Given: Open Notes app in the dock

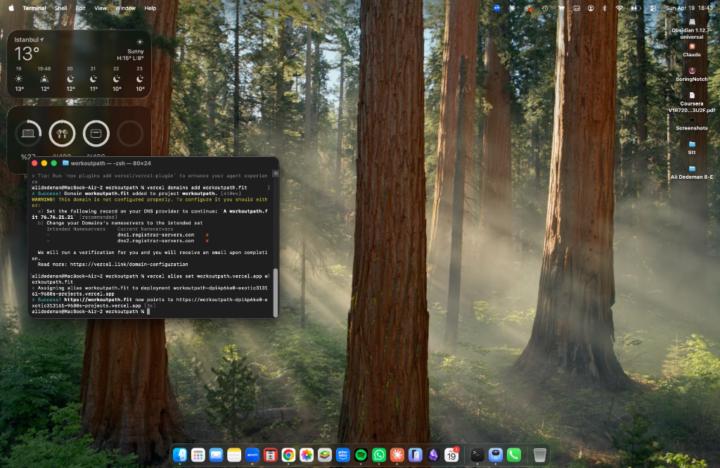Looking at the screenshot, I should (234, 455).
